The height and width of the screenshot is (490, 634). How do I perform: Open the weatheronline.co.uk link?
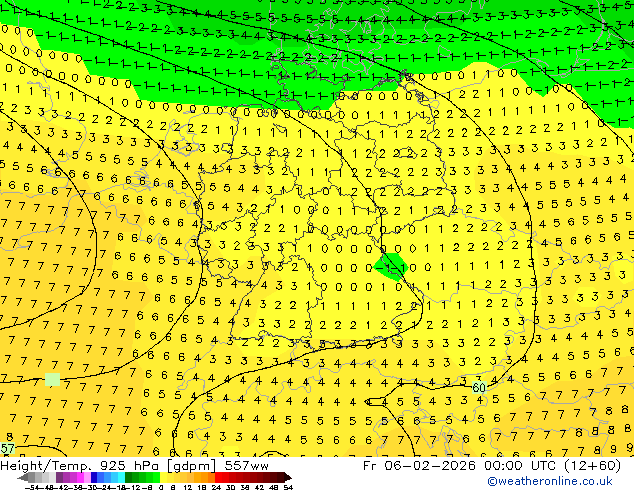[x=550, y=481]
